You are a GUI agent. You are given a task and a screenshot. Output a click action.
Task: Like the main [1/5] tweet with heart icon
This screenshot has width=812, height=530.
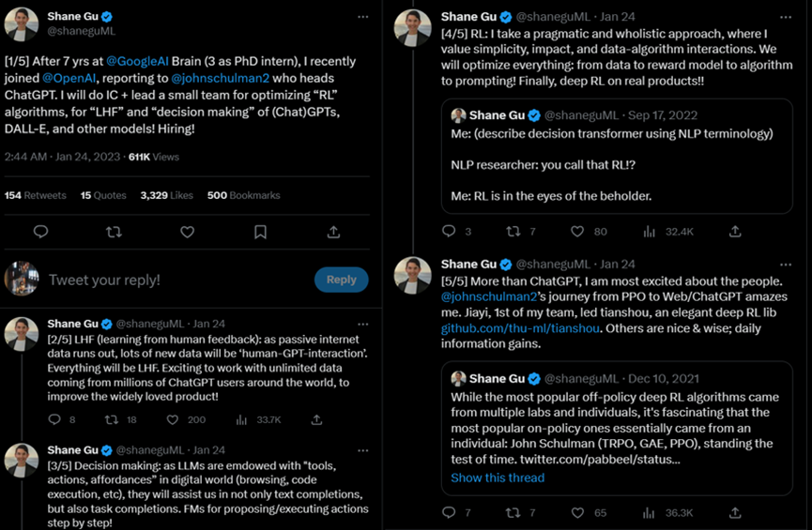point(187,232)
